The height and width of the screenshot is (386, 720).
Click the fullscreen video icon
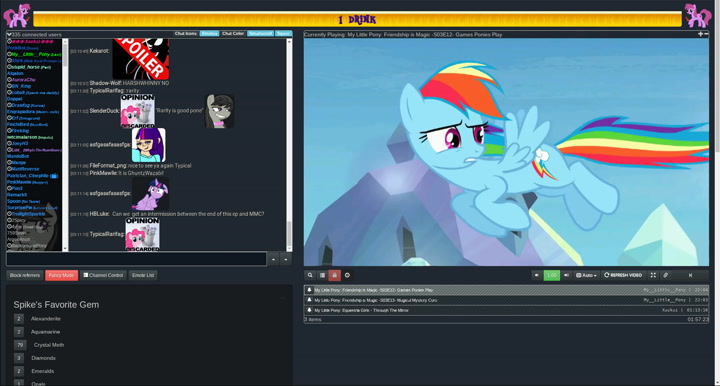click(x=653, y=275)
